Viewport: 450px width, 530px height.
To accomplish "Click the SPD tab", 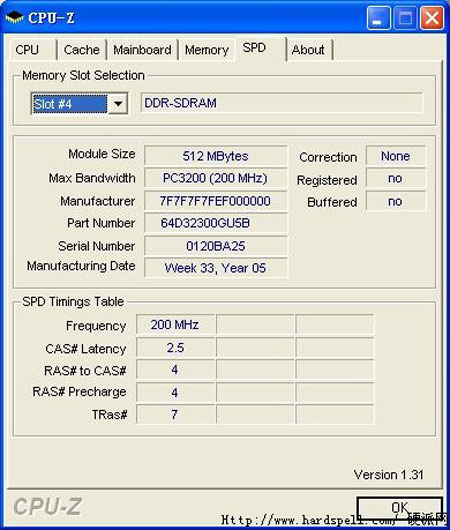I will (x=261, y=48).
